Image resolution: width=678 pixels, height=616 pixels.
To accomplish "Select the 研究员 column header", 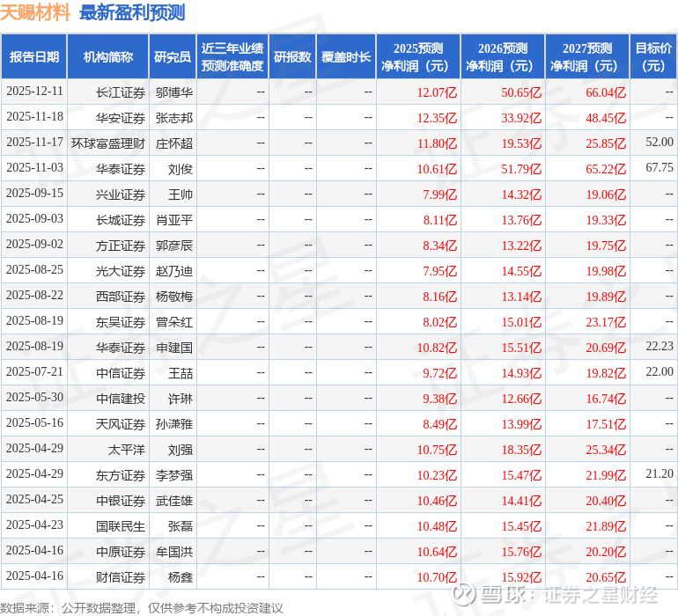I will pos(173,56).
